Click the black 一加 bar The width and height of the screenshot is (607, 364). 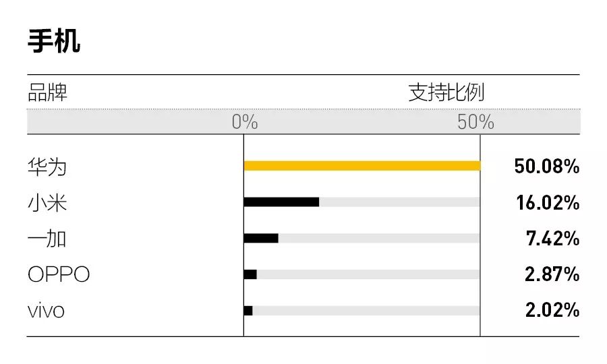261,238
